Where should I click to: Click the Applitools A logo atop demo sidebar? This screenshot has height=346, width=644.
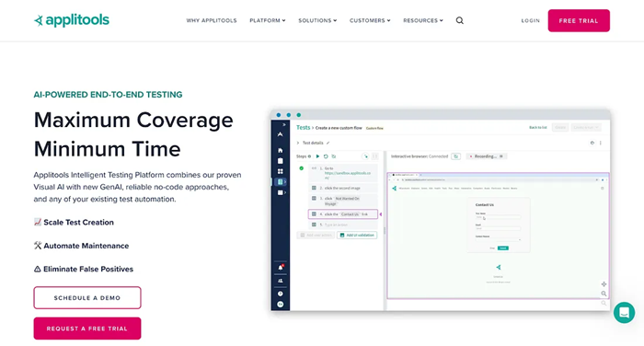[280, 134]
